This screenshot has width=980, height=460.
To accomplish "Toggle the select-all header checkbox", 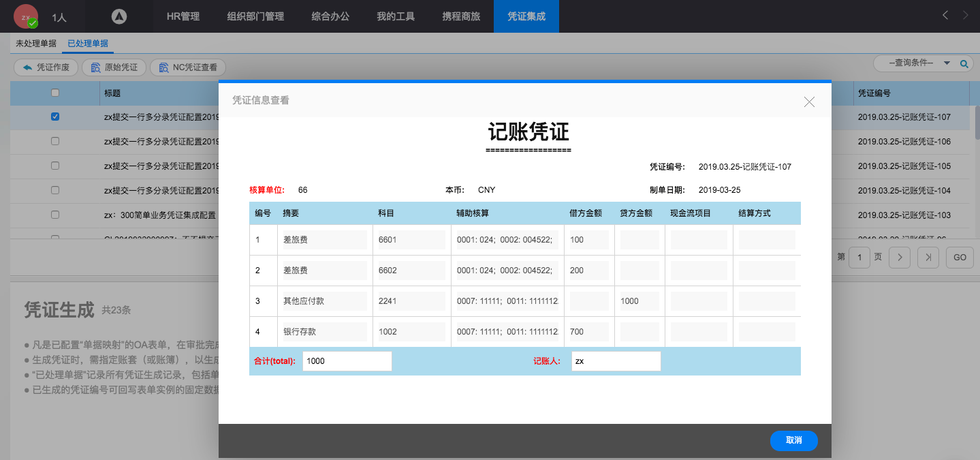I will [x=55, y=93].
